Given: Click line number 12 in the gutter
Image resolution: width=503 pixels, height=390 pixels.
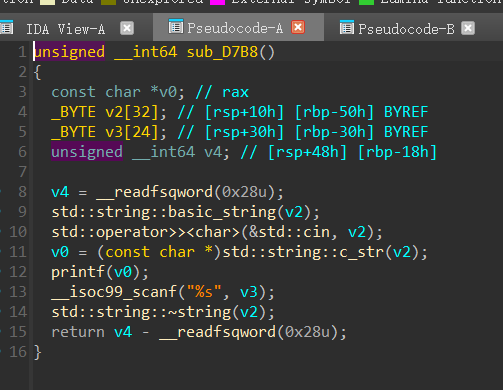Looking at the screenshot, I should (18, 272).
